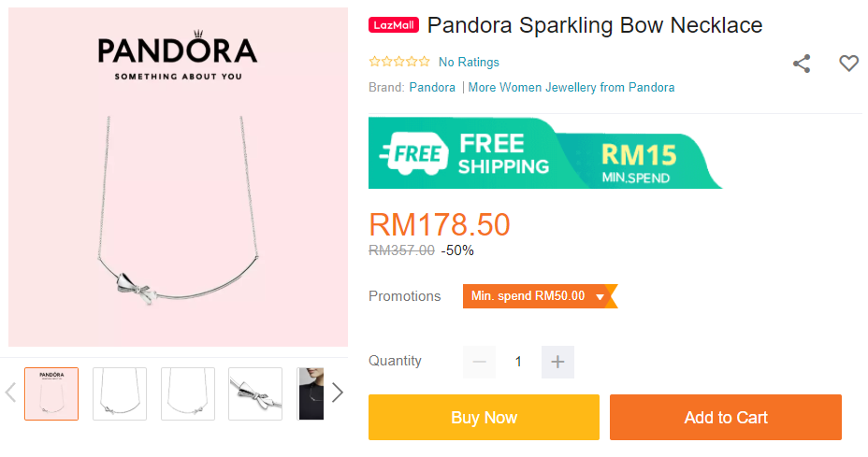Add product to wishlist with heart icon
Viewport: 868px width, 457px height.
pyautogui.click(x=848, y=64)
